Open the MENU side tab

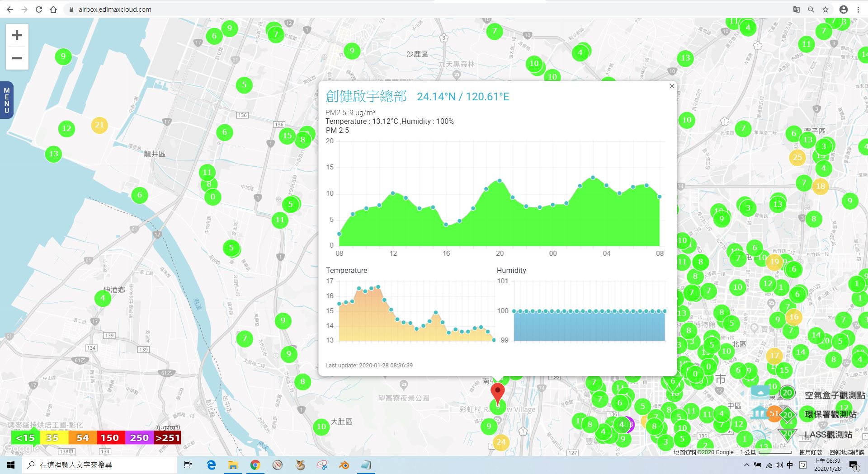[x=6, y=100]
